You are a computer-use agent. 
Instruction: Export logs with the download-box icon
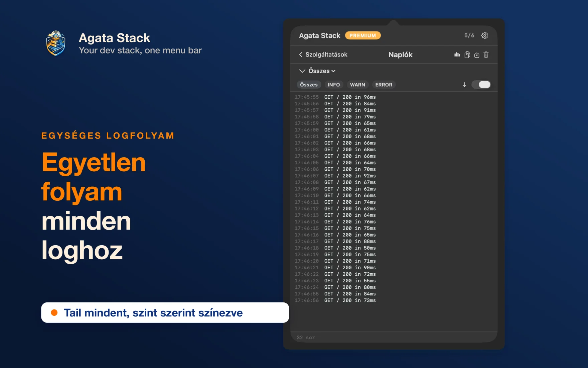[x=477, y=55]
